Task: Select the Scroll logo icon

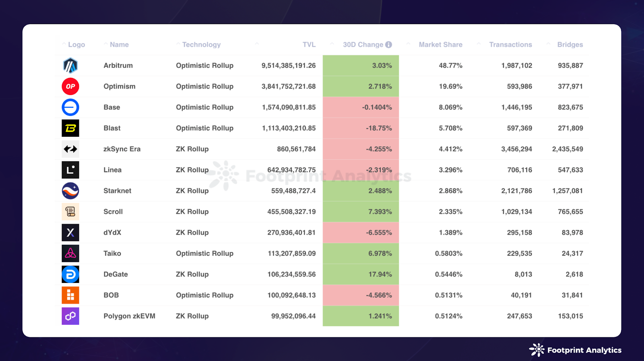Action: tap(70, 211)
